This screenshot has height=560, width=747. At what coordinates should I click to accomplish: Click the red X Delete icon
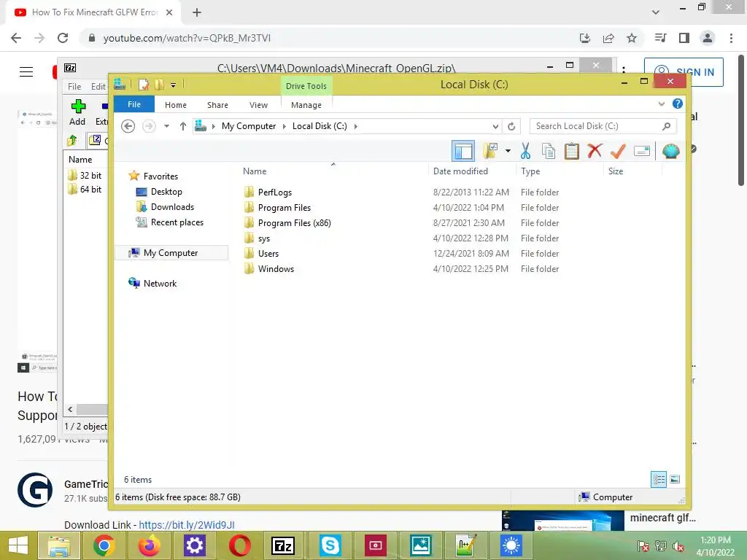coord(594,152)
